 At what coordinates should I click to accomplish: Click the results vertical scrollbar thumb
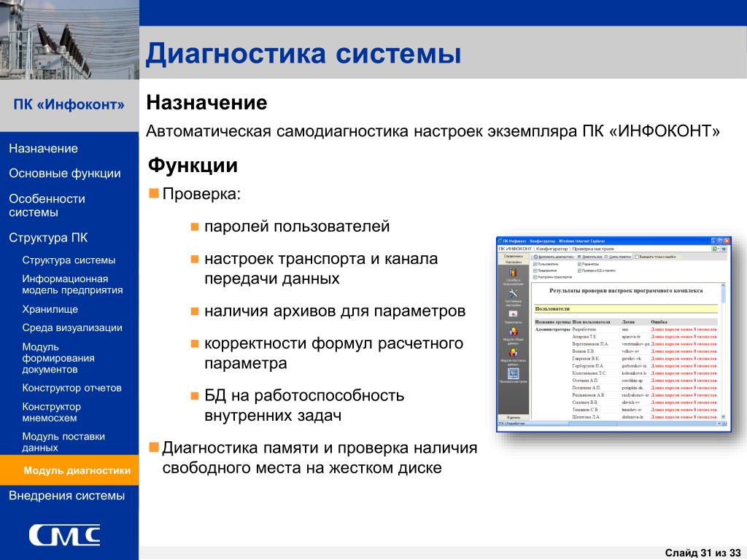(723, 295)
